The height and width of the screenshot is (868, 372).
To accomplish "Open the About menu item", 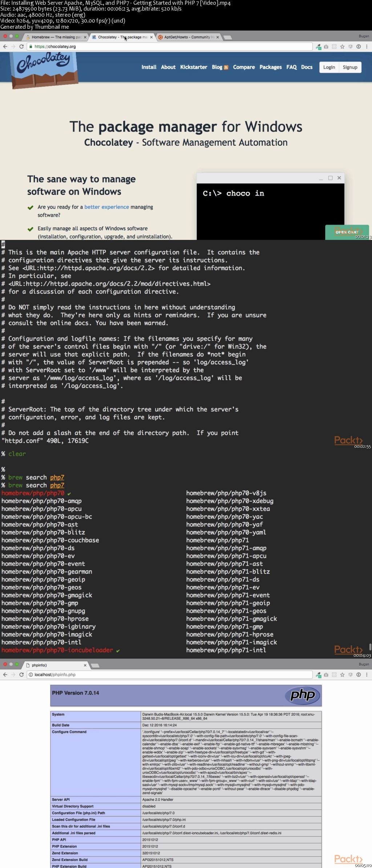I will pyautogui.click(x=168, y=67).
